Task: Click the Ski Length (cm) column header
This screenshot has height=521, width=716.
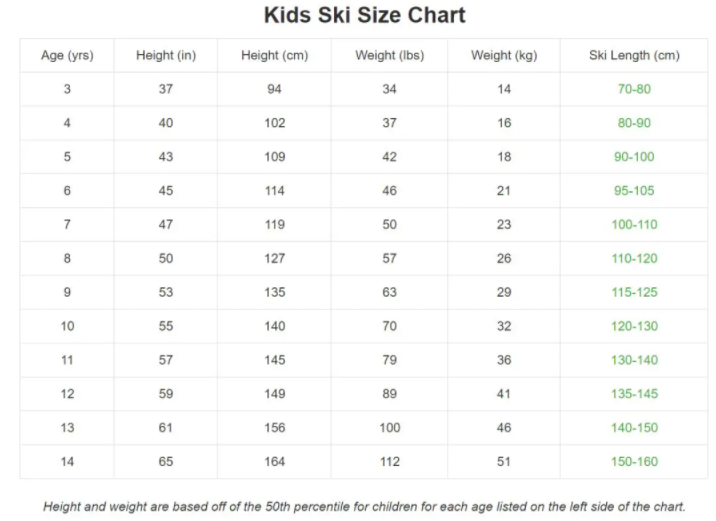Action: pos(634,55)
